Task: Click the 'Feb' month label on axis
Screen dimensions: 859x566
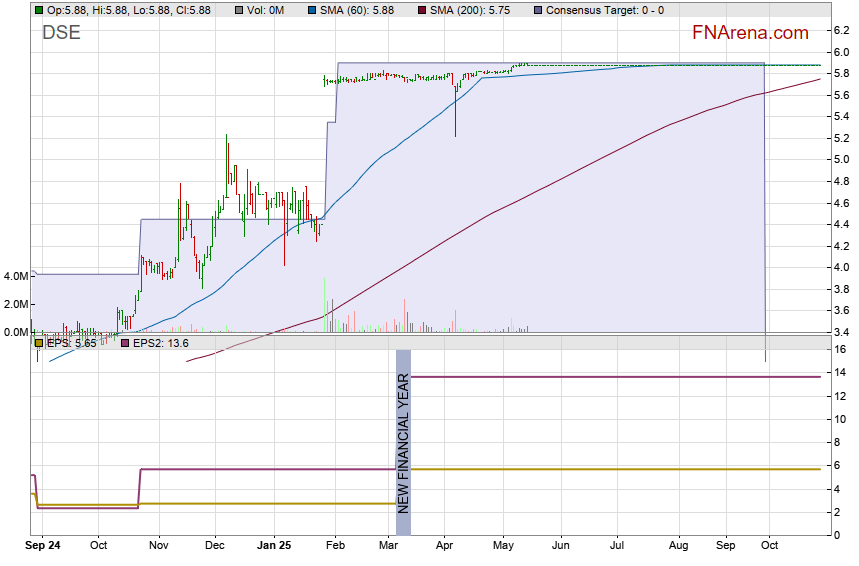Action: pyautogui.click(x=336, y=546)
